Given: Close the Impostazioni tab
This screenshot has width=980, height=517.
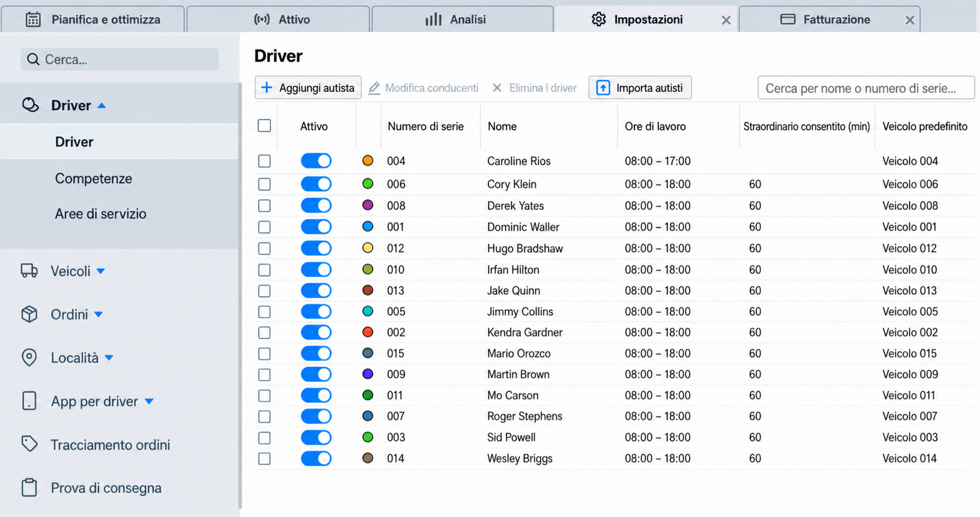Looking at the screenshot, I should coord(726,20).
